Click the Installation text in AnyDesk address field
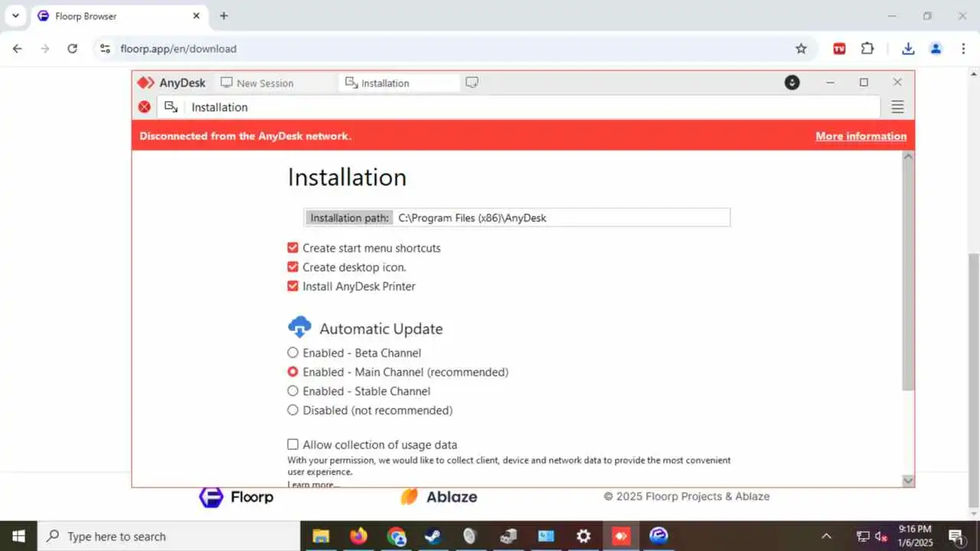This screenshot has height=551, width=980. 220,107
